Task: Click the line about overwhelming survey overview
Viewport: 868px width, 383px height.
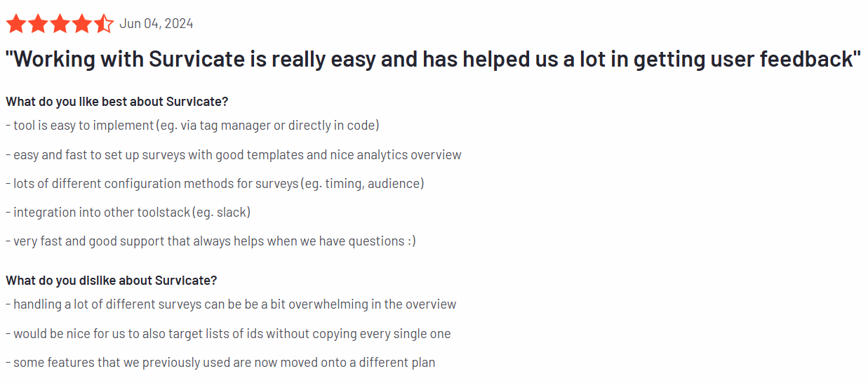Action: click(x=231, y=305)
